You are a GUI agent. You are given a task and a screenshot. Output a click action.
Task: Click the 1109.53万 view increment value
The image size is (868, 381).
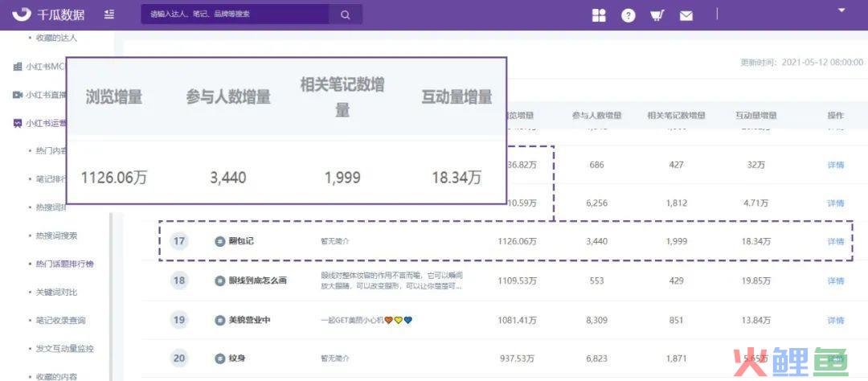[517, 281]
